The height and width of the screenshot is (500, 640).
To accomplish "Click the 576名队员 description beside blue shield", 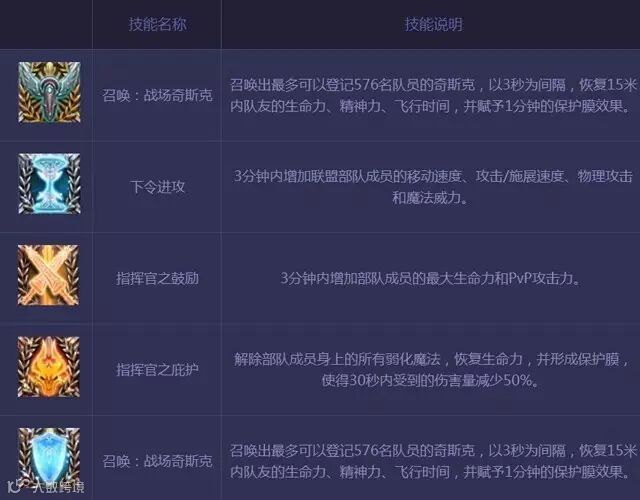I will [433, 461].
